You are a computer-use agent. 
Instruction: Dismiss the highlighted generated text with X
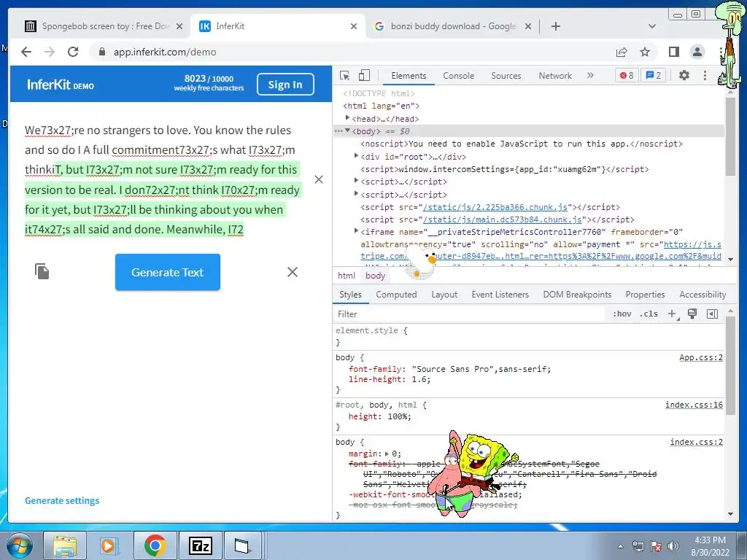(x=319, y=179)
